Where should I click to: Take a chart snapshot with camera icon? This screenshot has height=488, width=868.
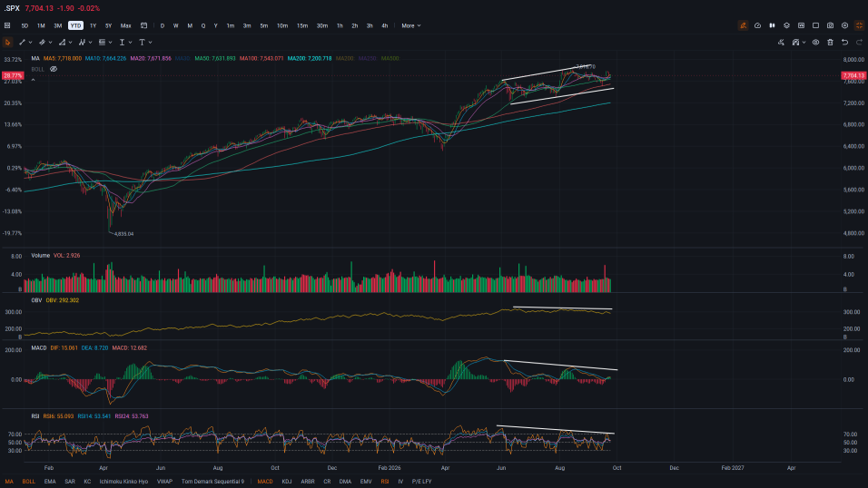pos(830,25)
